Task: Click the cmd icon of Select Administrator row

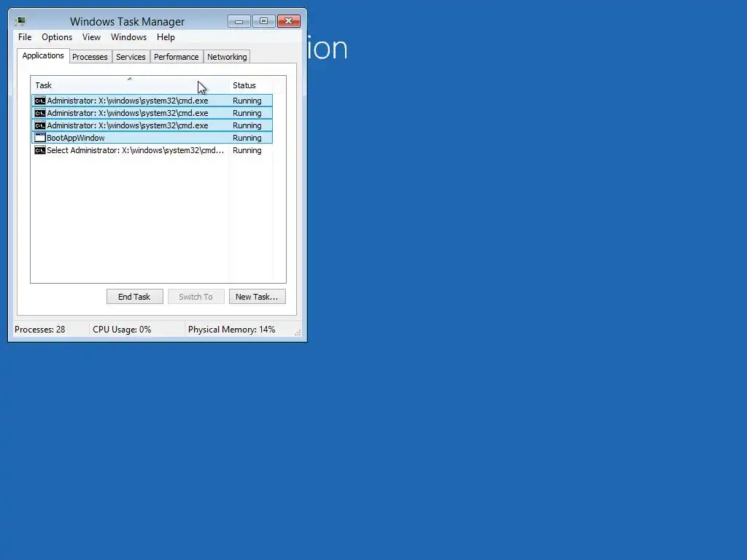Action: pos(40,150)
